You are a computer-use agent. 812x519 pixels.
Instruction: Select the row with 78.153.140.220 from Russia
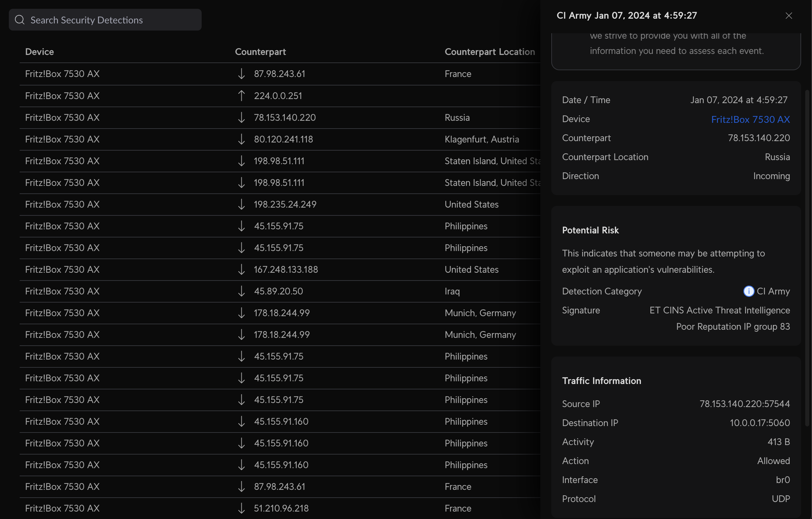tap(284, 117)
